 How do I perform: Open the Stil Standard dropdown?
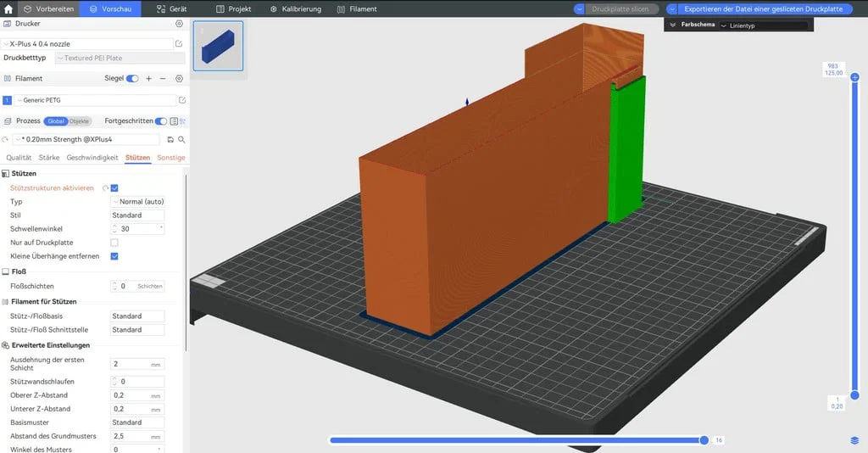(x=137, y=215)
